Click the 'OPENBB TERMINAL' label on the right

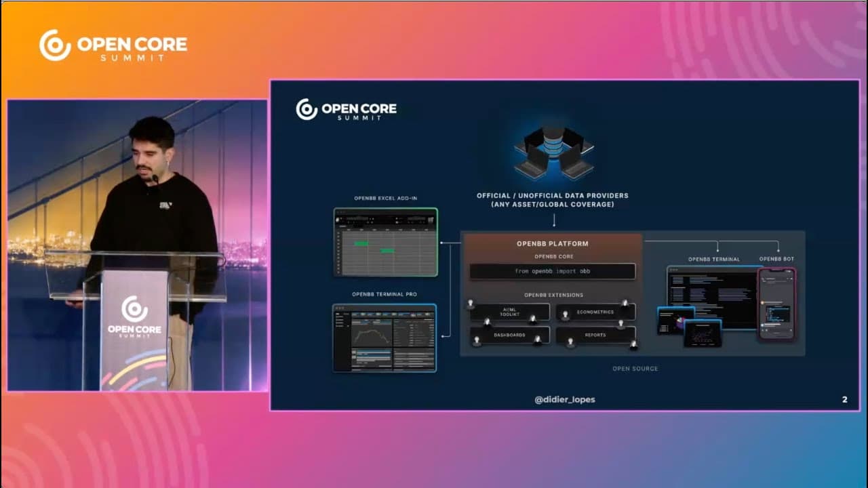tap(714, 259)
